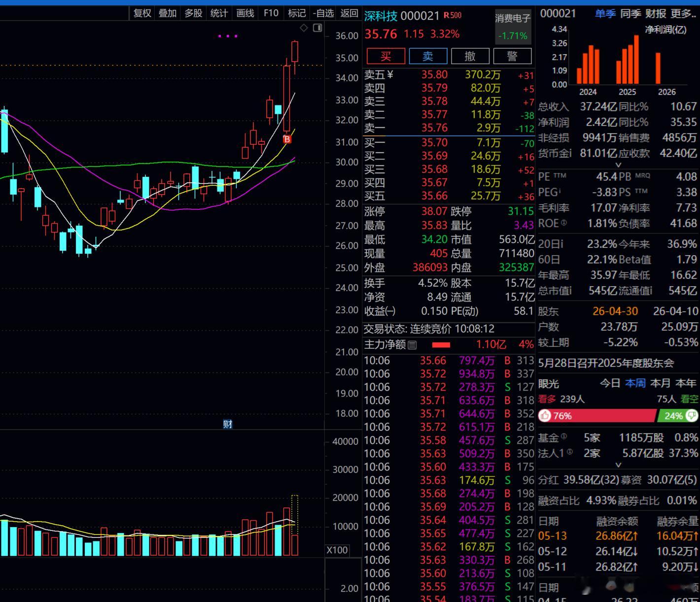
Task: Click the info icon beside 基金
Action: (x=564, y=436)
